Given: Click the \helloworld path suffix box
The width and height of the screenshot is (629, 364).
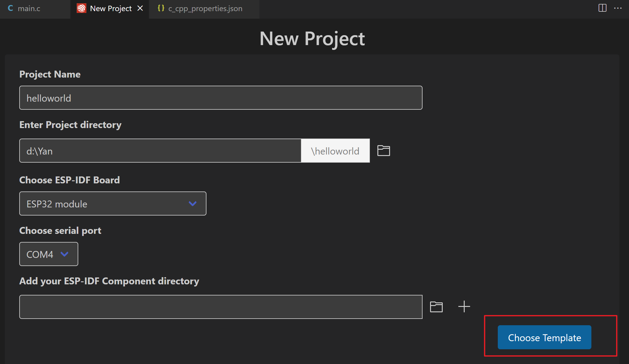Looking at the screenshot, I should 335,151.
